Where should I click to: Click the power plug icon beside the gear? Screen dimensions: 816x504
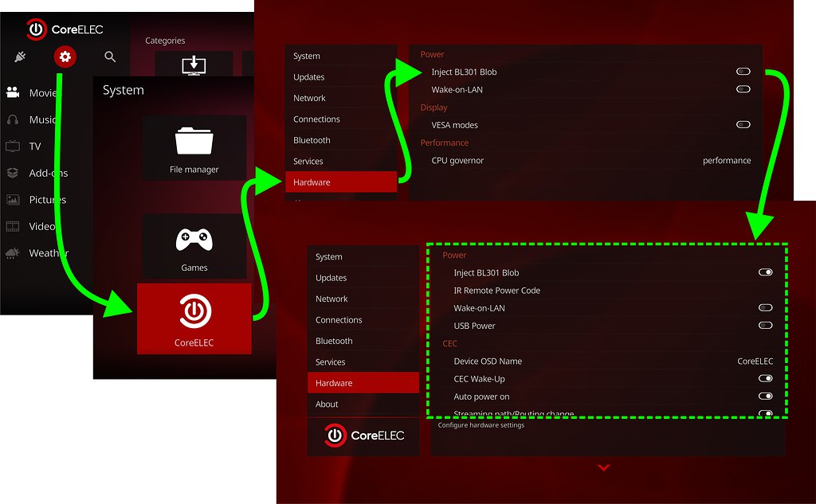click(x=20, y=57)
